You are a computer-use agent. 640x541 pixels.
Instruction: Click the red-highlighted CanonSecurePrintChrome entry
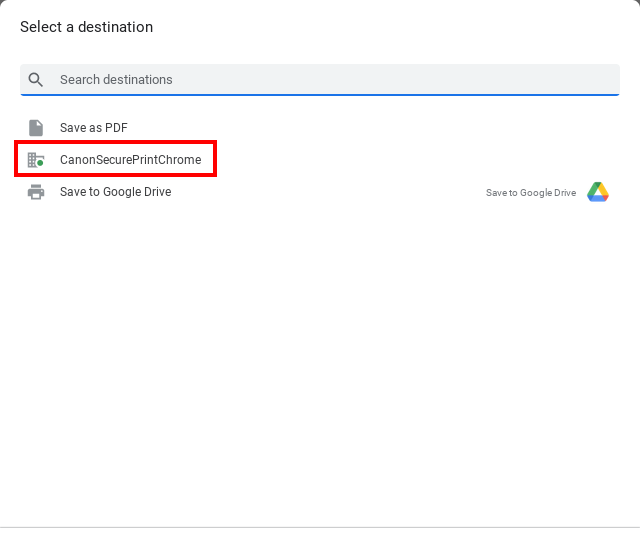[x=116, y=159]
